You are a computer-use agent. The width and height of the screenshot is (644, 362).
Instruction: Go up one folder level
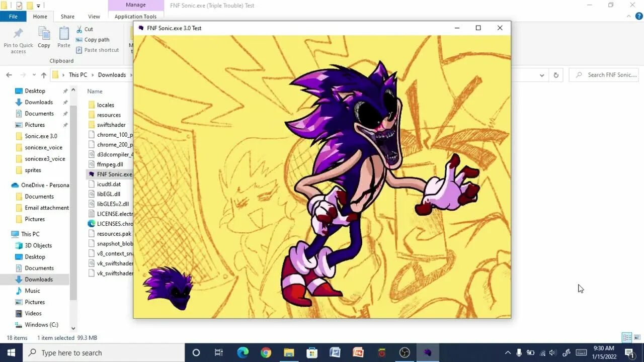44,75
